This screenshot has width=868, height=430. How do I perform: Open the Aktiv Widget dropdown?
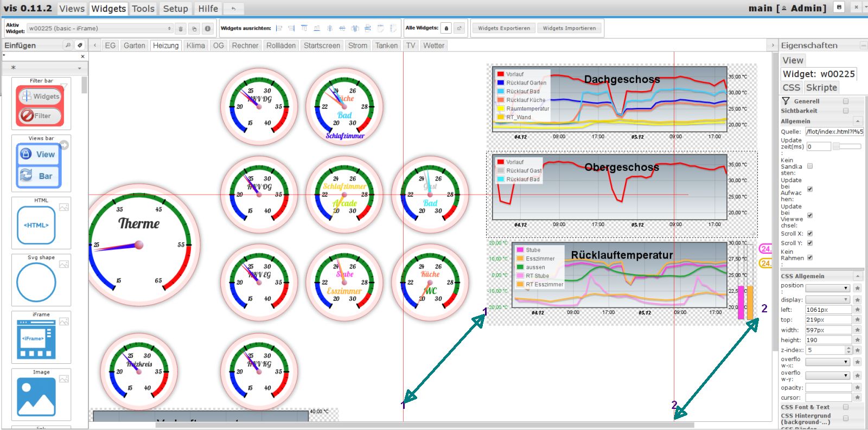pos(100,28)
